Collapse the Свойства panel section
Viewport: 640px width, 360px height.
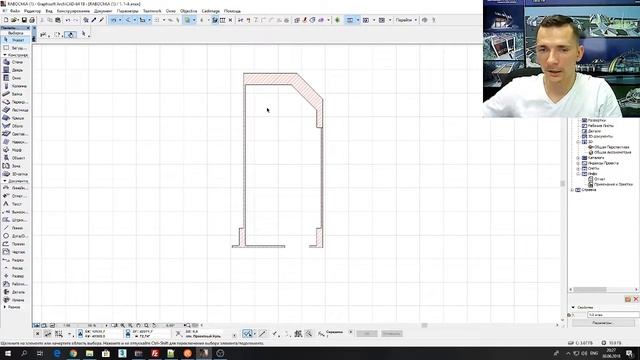(573, 307)
